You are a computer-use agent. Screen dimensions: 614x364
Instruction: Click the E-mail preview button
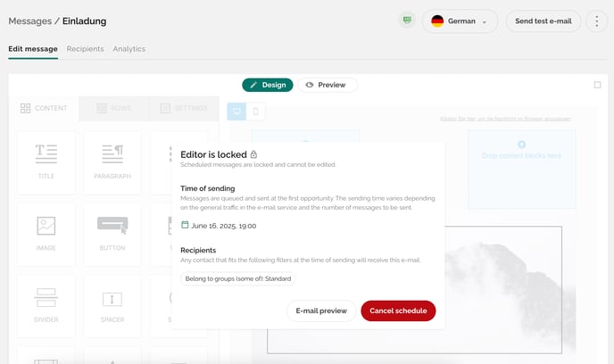pos(321,310)
